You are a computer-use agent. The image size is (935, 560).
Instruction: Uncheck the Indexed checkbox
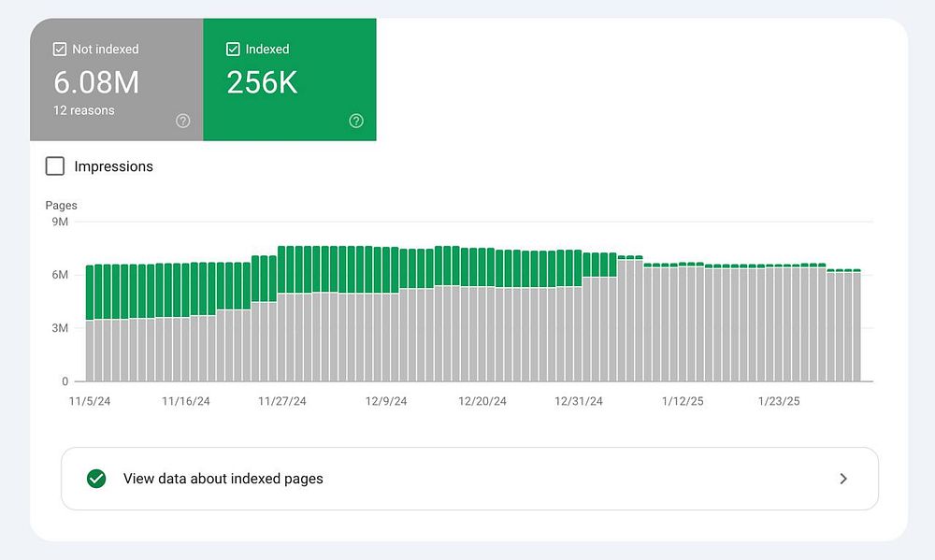pos(234,50)
